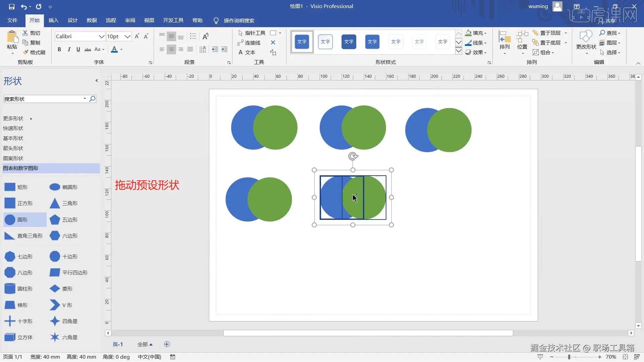Click the Format Painter (格式刷) icon
Screen dimensions: 644x362
coord(26,52)
